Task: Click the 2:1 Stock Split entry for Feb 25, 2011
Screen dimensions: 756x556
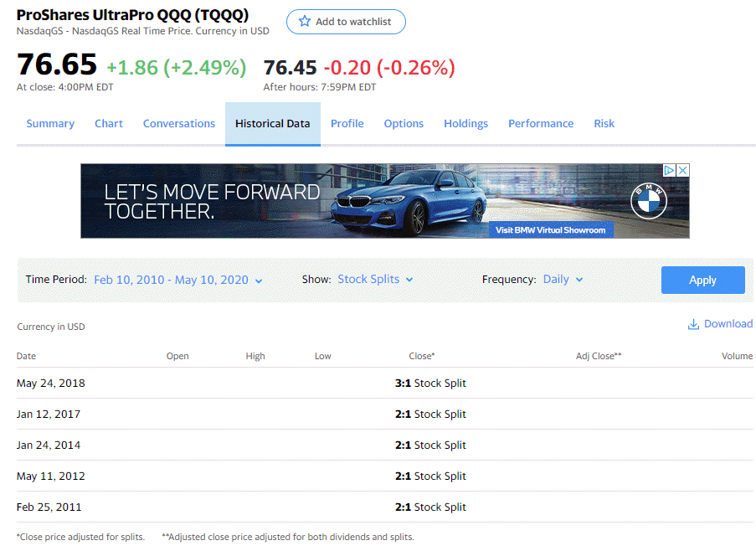Action: tap(430, 507)
